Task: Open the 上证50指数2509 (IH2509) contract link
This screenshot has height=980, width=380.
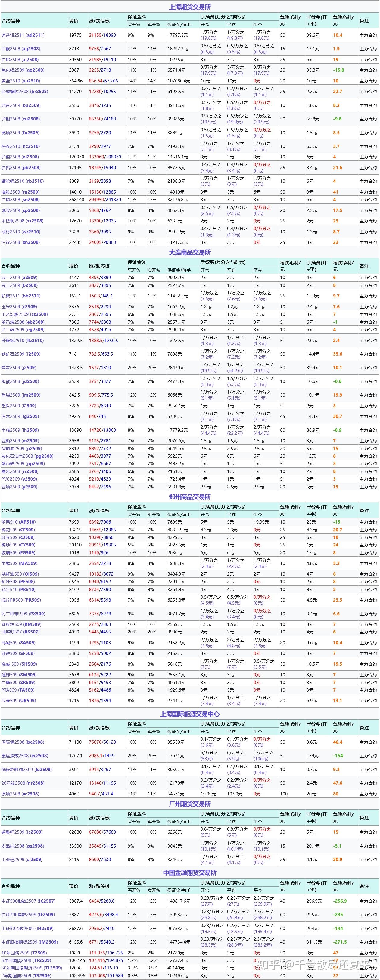Action: point(27,928)
